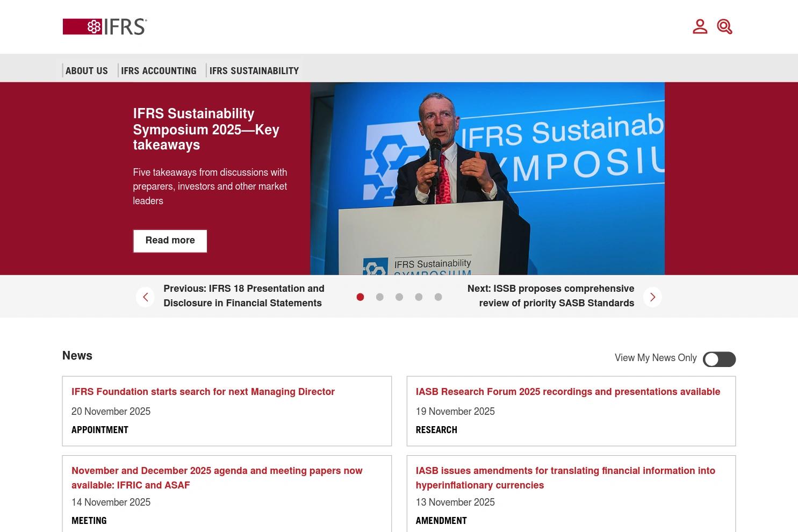Click the Symposium speaker hero image

487,178
